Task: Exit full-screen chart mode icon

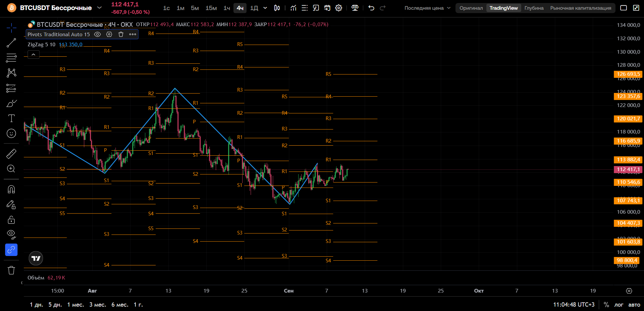Action: click(636, 8)
